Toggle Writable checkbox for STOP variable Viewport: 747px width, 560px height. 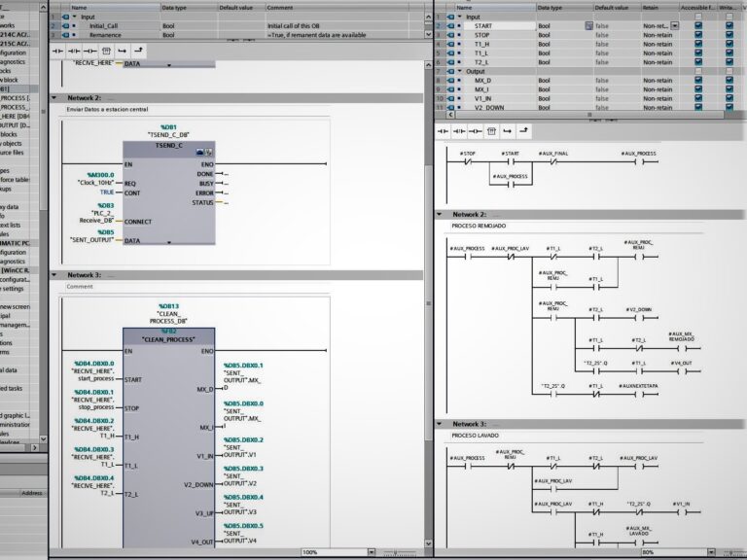[729, 35]
